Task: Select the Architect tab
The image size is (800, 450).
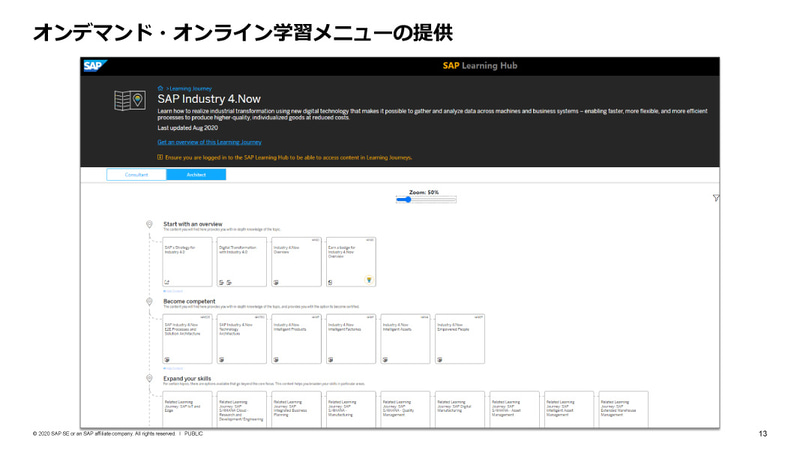Action: pyautogui.click(x=196, y=174)
